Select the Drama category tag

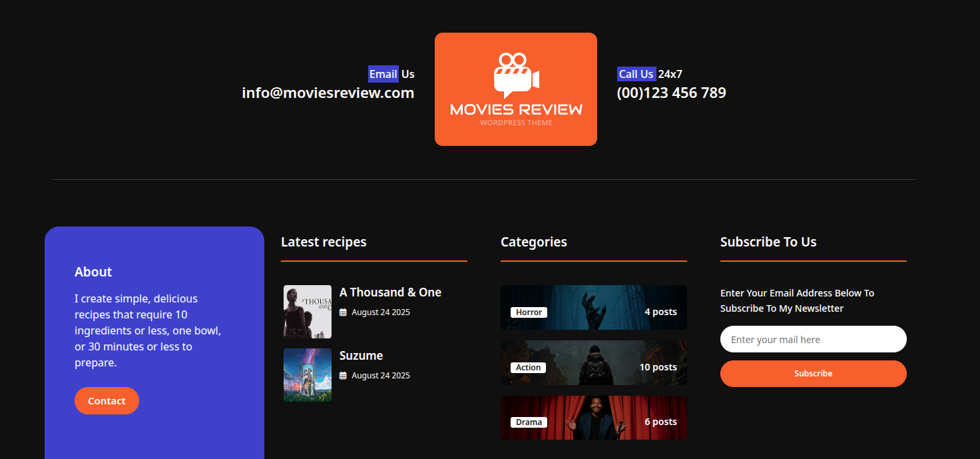[x=529, y=422]
